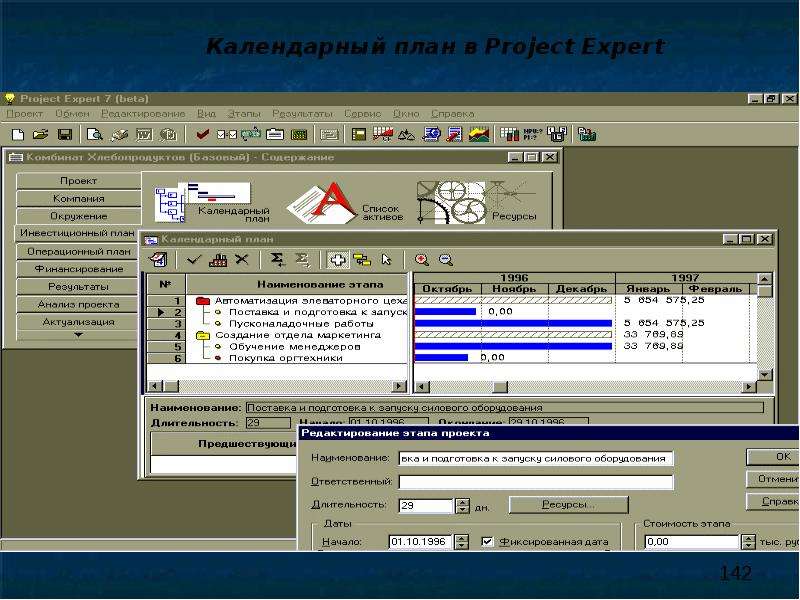Click the Начало date spinner arrows
This screenshot has height=600, width=800.
coord(461,541)
